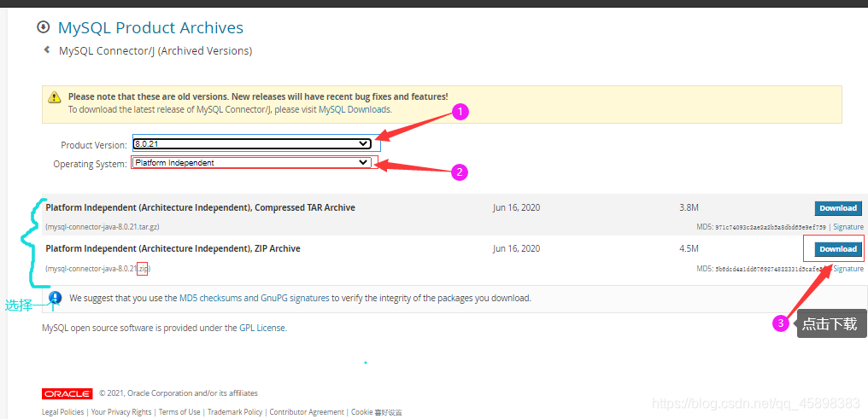
Task: Click the Oracle copyright 2021 text
Action: pos(179,393)
